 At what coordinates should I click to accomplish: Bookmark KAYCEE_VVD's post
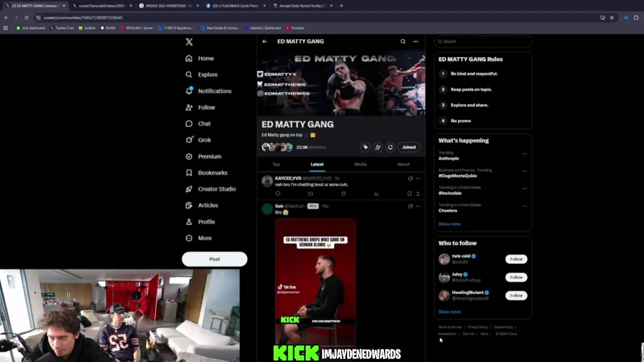coord(410,194)
